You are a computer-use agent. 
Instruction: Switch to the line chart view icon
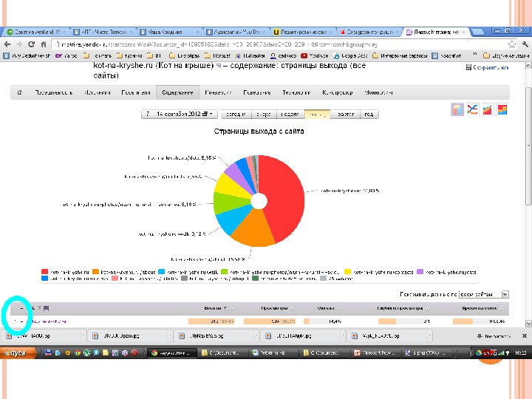coord(472,109)
